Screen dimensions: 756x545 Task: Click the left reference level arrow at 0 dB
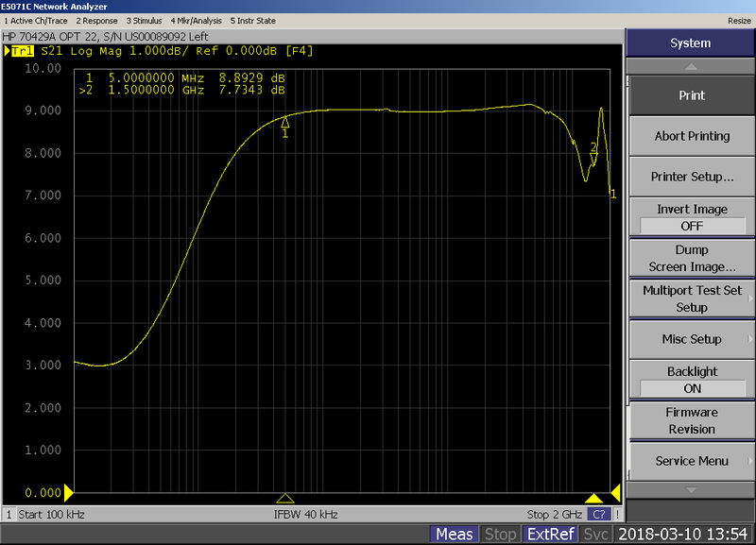point(68,492)
